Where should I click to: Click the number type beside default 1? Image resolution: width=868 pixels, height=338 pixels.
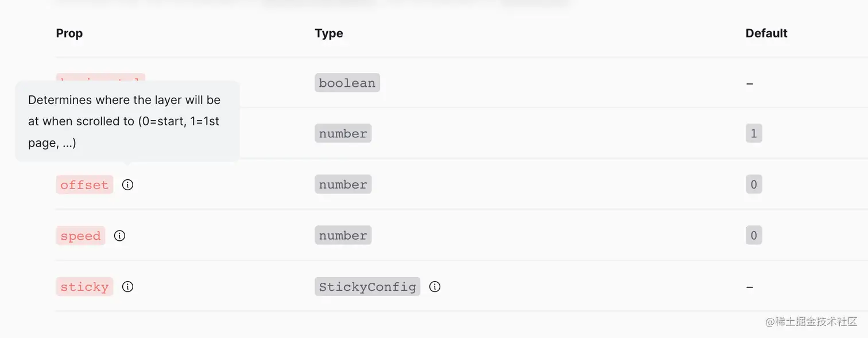tap(343, 133)
